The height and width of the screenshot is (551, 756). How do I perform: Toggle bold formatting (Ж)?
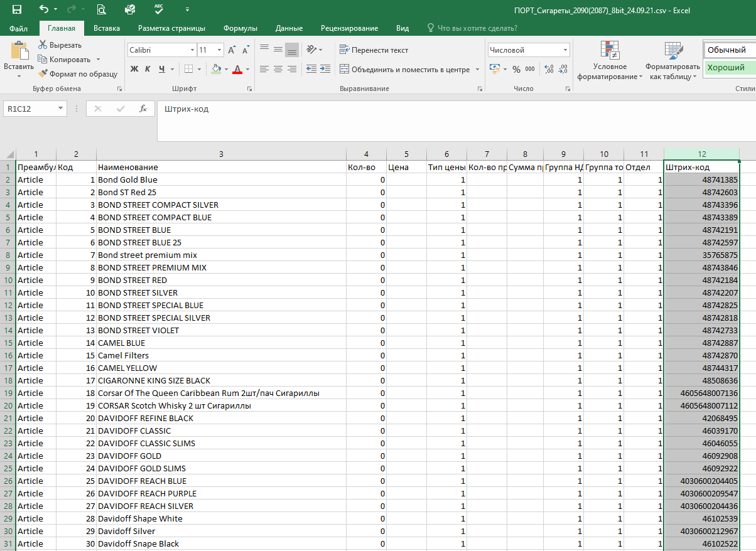134,69
